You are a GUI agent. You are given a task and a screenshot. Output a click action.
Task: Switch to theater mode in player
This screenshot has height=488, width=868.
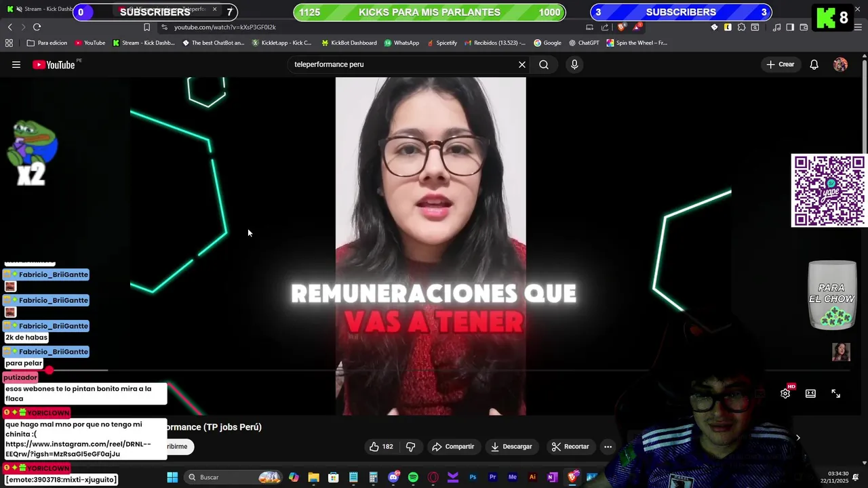click(x=810, y=394)
